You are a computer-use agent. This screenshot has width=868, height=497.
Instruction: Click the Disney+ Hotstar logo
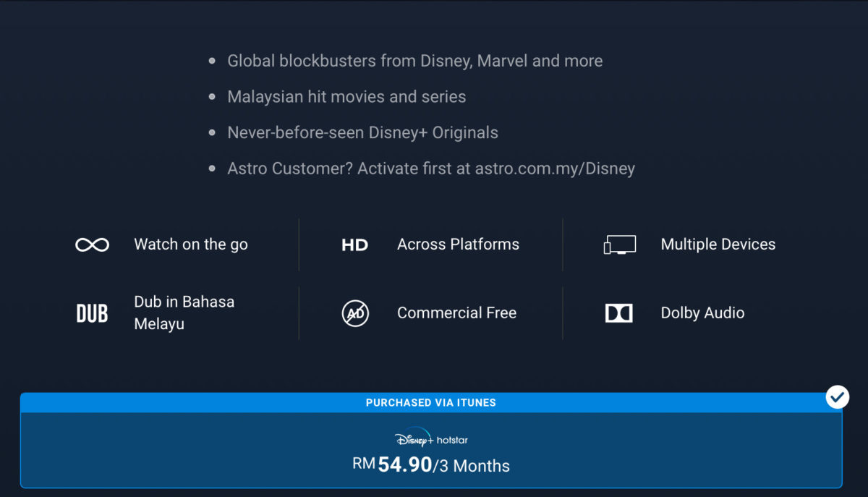point(431,439)
